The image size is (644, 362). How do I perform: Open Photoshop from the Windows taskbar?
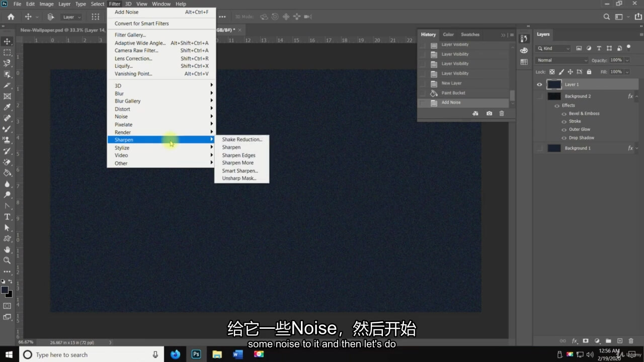click(x=196, y=354)
